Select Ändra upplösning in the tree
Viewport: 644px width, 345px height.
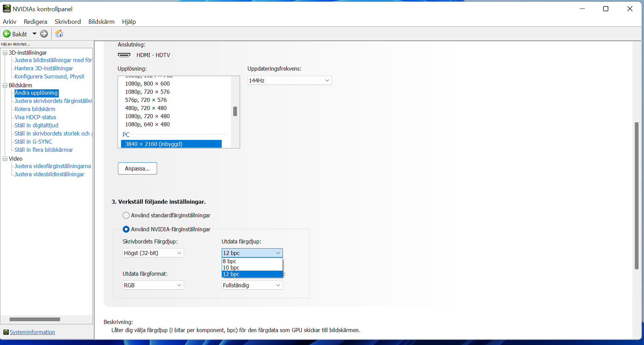click(x=36, y=93)
